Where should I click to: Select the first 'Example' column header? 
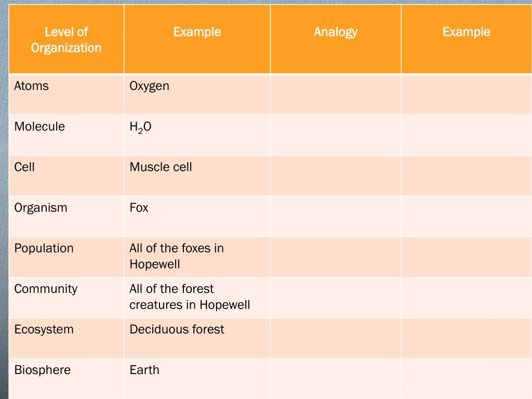coord(197,39)
